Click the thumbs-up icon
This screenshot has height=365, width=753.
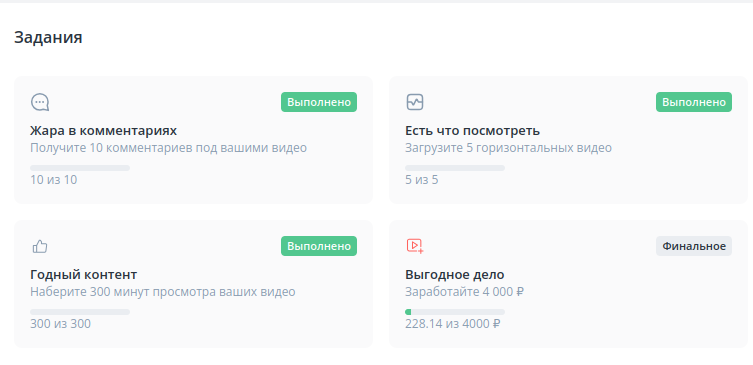pyautogui.click(x=40, y=246)
